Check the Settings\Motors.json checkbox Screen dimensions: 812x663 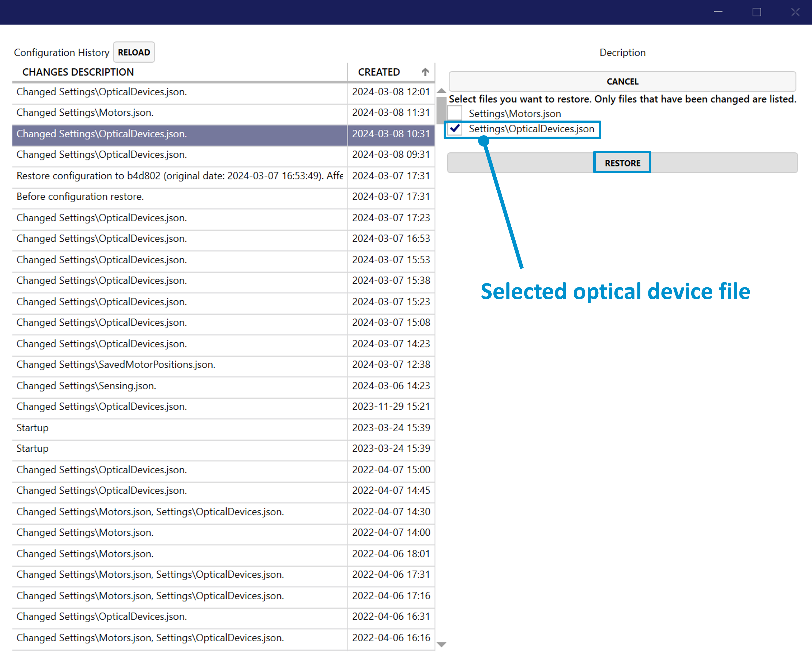coord(455,113)
